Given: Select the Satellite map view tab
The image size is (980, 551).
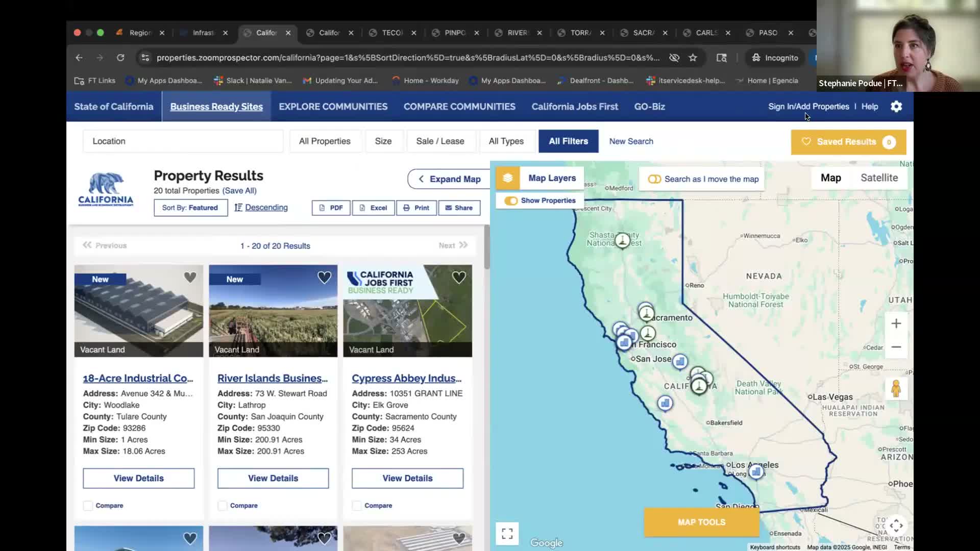Looking at the screenshot, I should pos(879,178).
